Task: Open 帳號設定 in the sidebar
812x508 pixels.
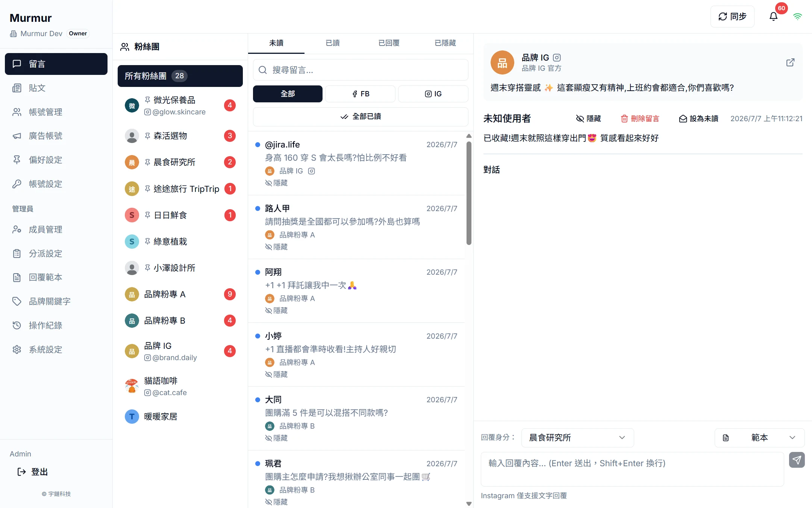Action: (x=56, y=184)
